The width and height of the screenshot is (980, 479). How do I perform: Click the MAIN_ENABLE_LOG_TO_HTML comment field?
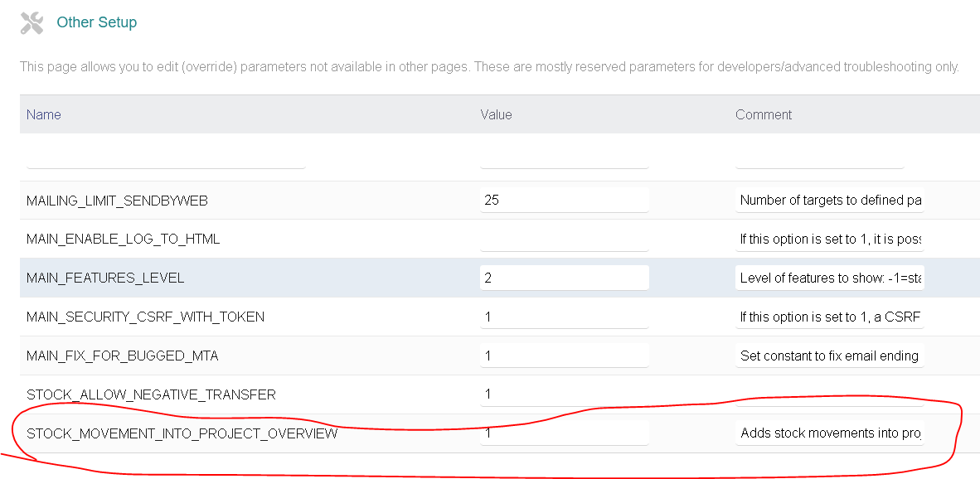(x=829, y=239)
